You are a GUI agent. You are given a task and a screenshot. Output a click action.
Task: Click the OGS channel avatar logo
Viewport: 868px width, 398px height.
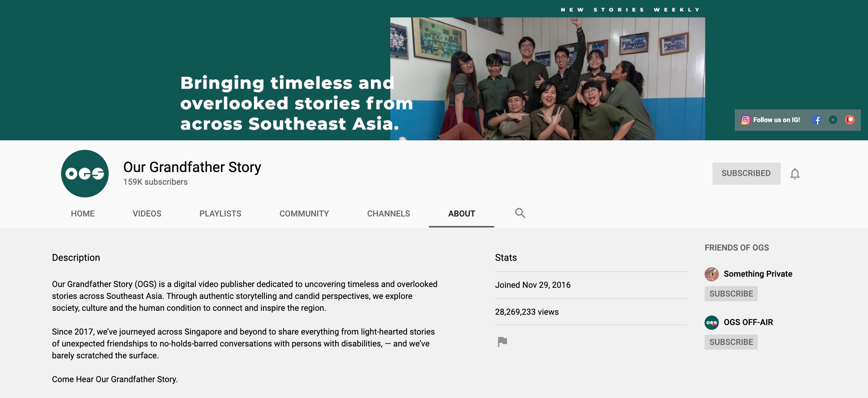click(x=85, y=174)
